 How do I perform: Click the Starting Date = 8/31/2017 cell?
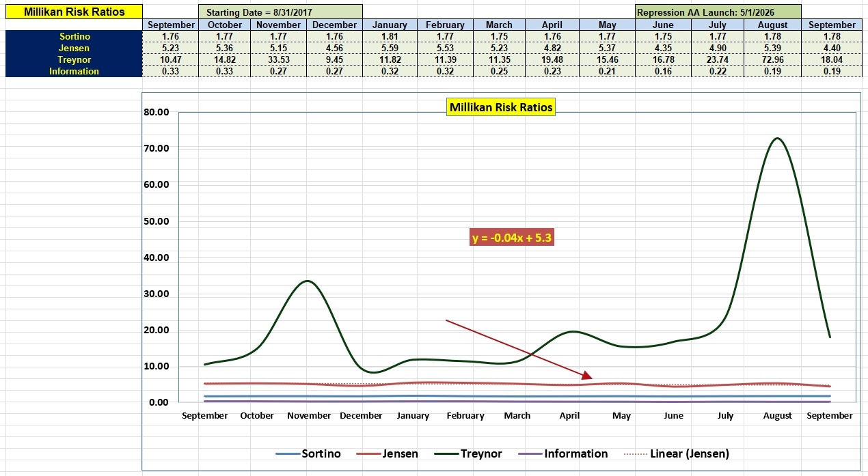pos(281,12)
